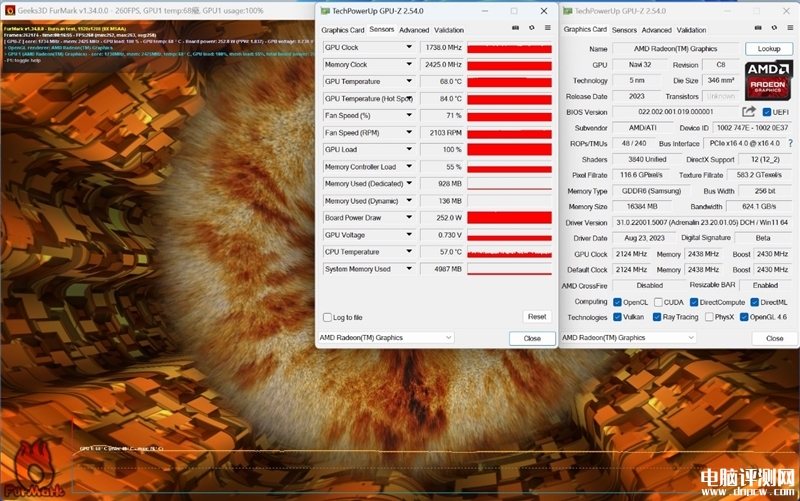Screen dimensions: 800x501
Task: Toggle the OpenCL checkbox
Action: coord(617,302)
